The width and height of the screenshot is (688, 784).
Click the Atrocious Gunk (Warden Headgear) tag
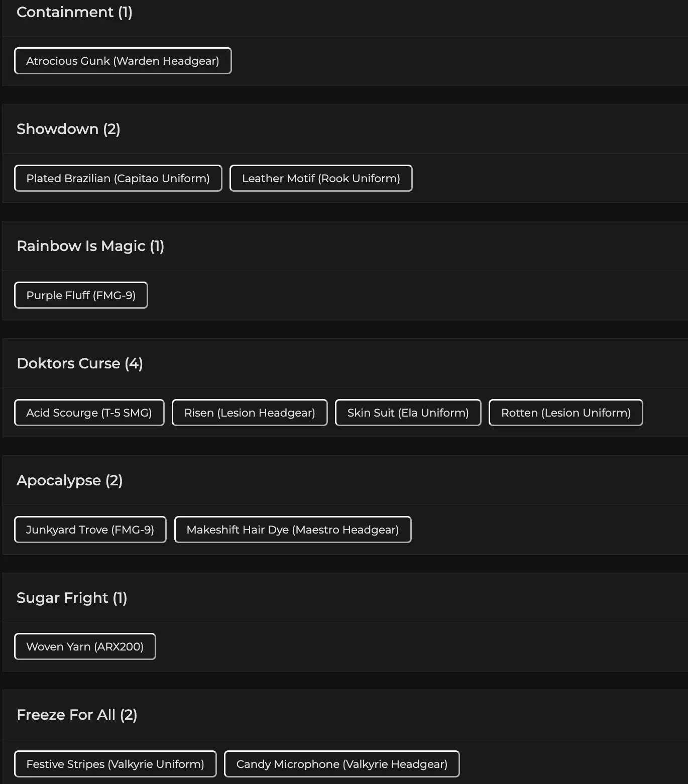(123, 61)
